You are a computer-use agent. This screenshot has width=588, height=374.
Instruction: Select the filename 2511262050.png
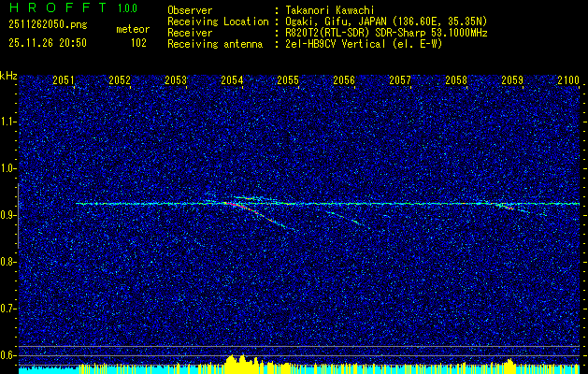click(x=48, y=25)
